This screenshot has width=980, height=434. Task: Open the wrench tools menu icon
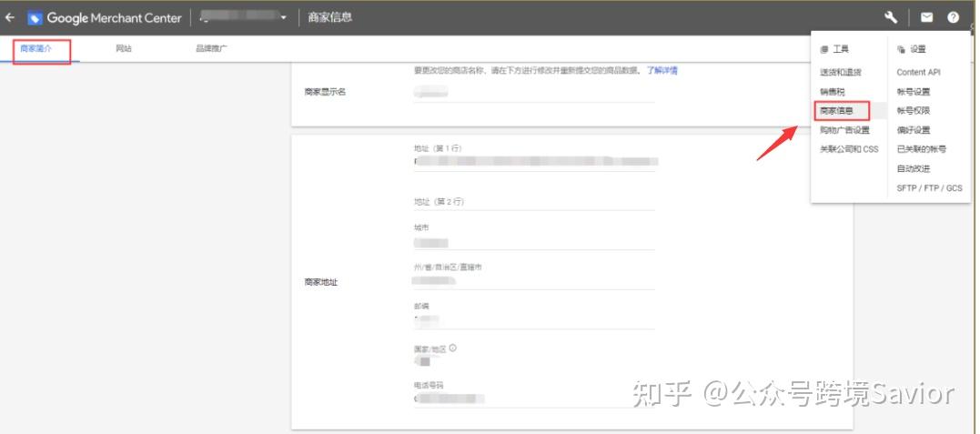[x=891, y=17]
